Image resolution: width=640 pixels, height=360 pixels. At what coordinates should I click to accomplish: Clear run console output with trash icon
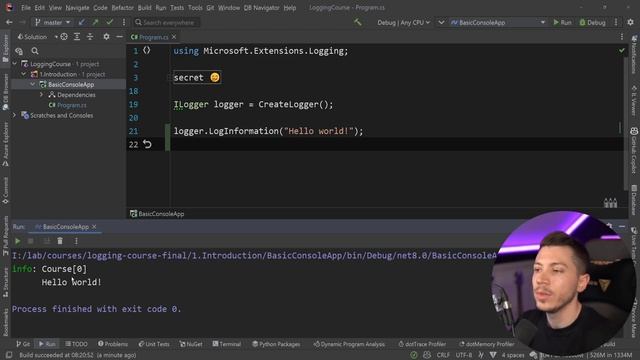(x=60, y=241)
